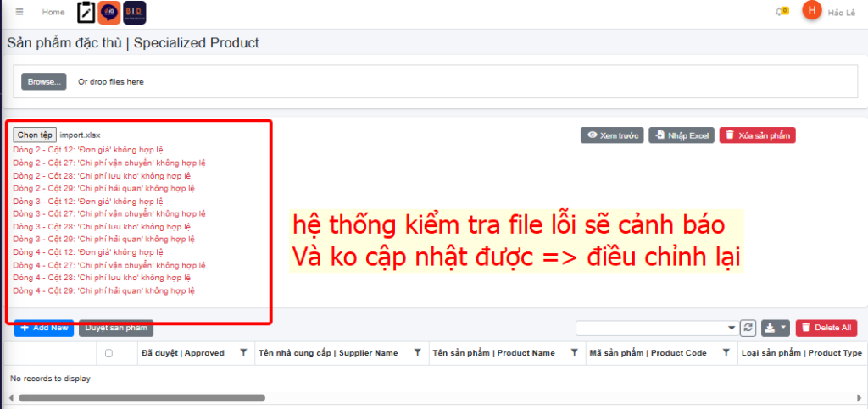Viewport: 868px width, 409px height.
Task: Click the clipboard pencil app icon
Action: coord(86,12)
